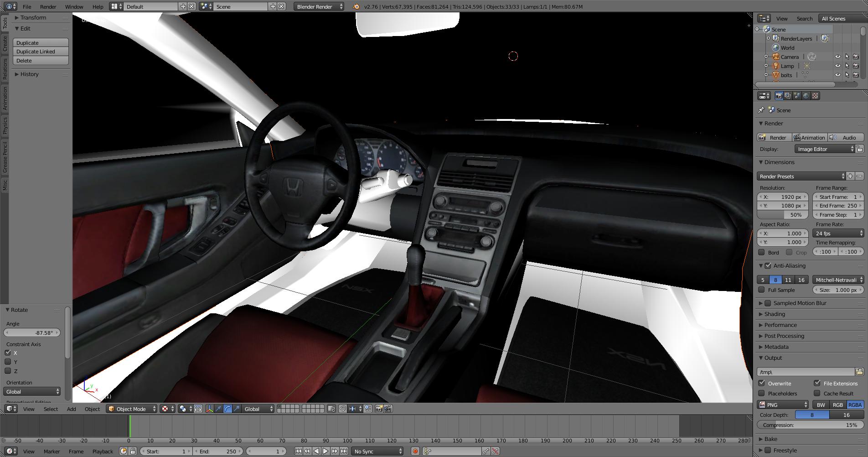868x457 pixels.
Task: Toggle bolts visibility eye in outliner
Action: pos(838,75)
